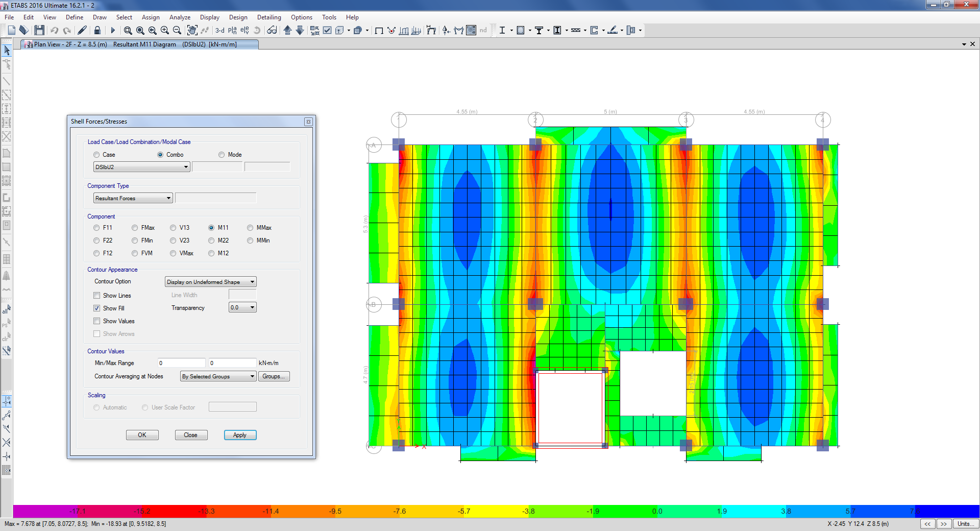
Task: Switch to 3-d view icon
Action: point(220,30)
